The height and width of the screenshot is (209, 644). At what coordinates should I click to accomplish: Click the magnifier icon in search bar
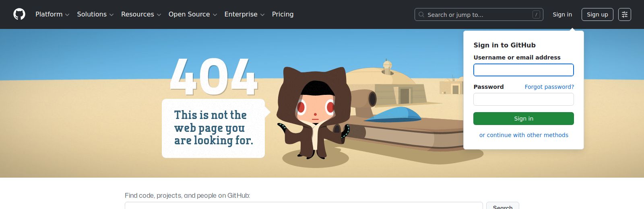[x=421, y=14]
